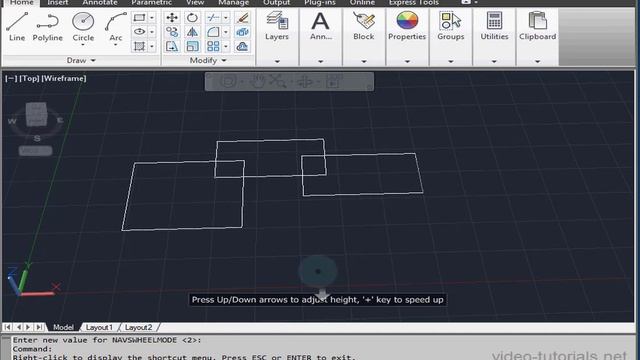Open the Trim tool dropdown arrow
The height and width of the screenshot is (360, 640).
click(x=225, y=18)
